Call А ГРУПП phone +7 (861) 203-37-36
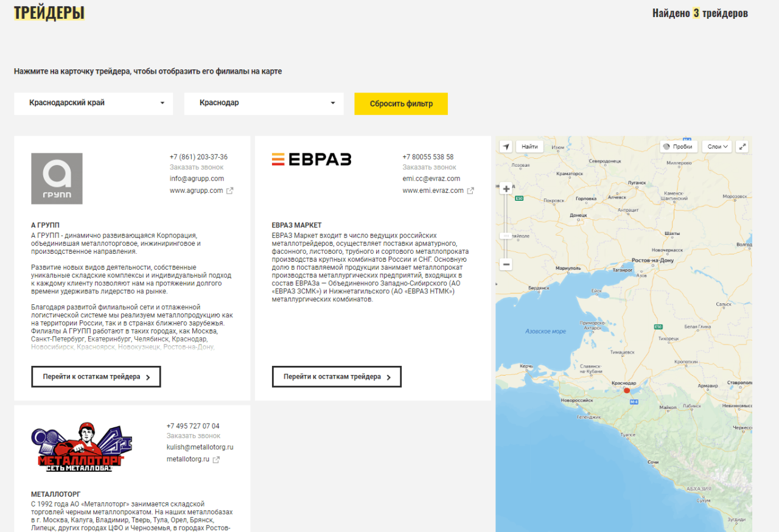Image resolution: width=779 pixels, height=532 pixels. tap(198, 157)
